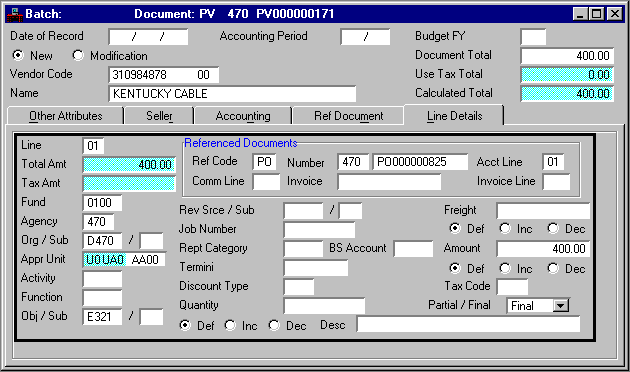
Task: Choose Freight Inc radio option
Action: click(x=505, y=228)
